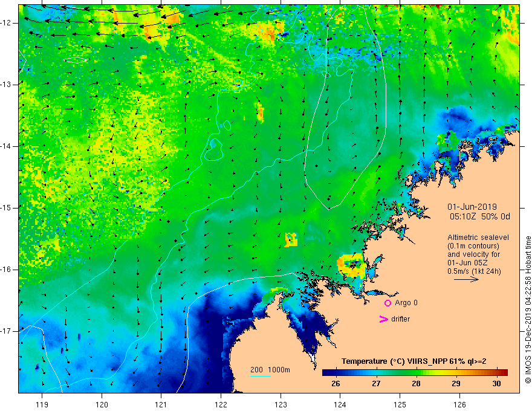
Task: Click the '200 1000m' depth legend text
Action: point(270,370)
